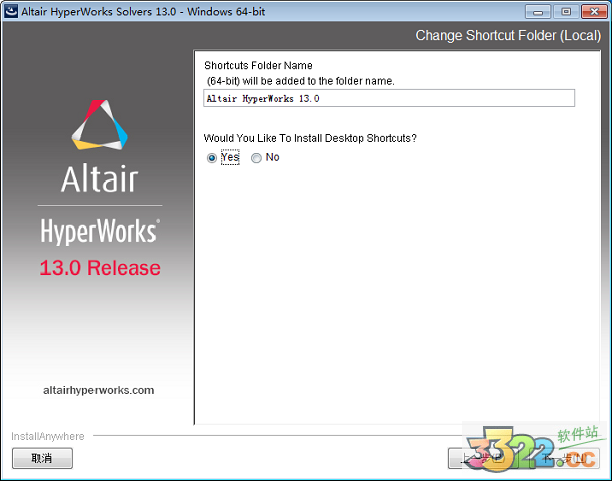
Task: Click the 'Shortcuts Folder Name' label
Action: [x=258, y=65]
